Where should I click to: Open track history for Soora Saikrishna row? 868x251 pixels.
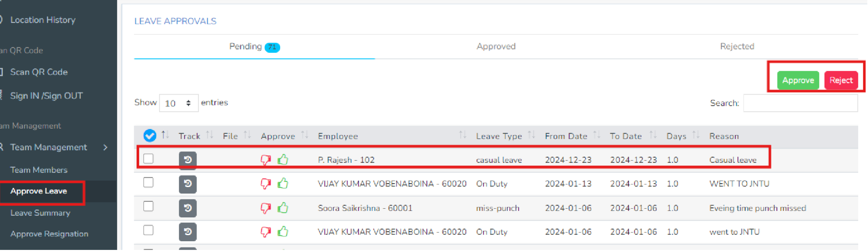point(188,208)
